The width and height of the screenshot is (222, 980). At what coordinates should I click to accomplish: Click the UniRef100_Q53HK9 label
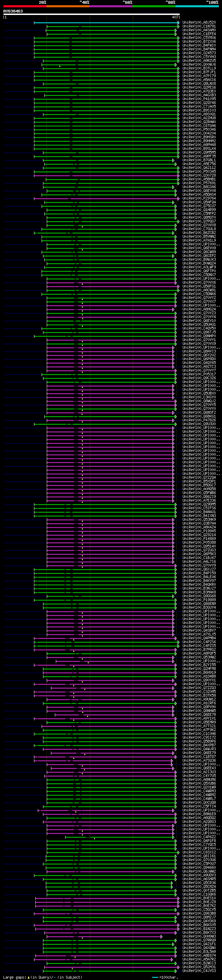pyautogui.click(x=199, y=519)
